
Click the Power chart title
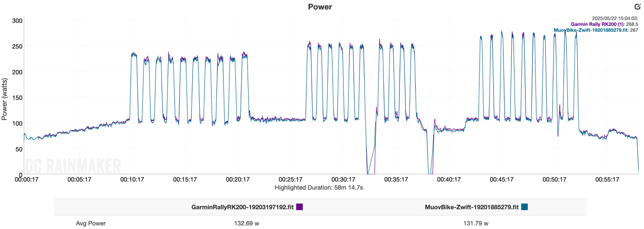320,7
